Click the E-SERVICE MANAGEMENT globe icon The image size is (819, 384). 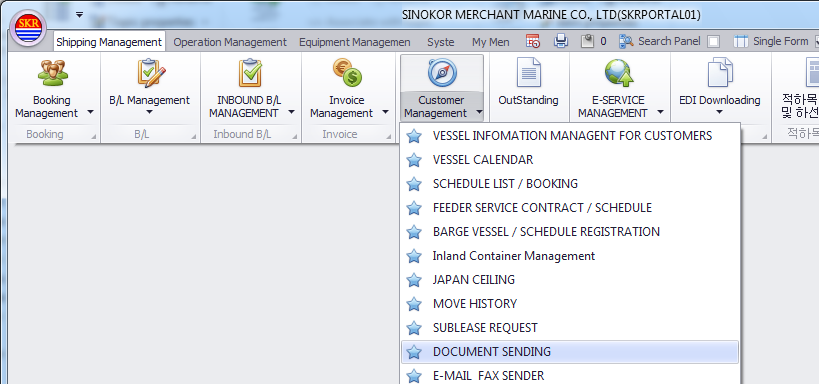pos(619,73)
